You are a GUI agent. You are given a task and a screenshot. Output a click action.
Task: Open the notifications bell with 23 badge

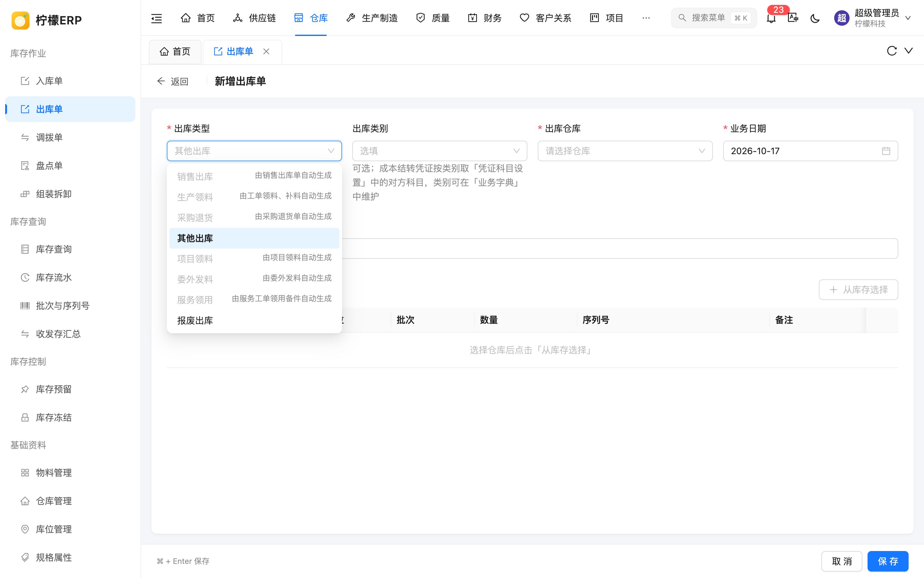point(771,18)
